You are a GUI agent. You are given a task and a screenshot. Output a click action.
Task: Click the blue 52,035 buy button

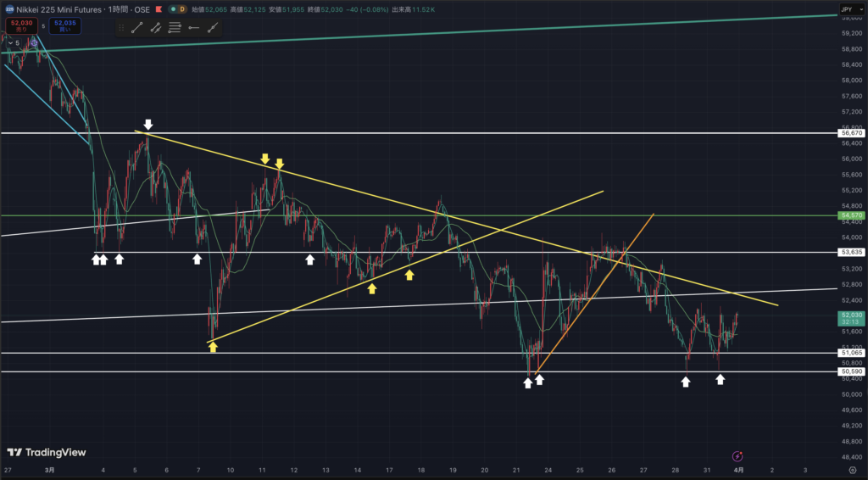[61, 25]
